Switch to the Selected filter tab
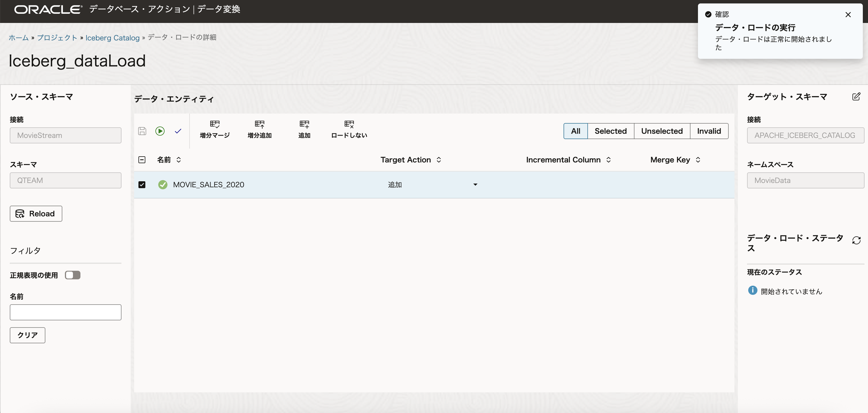868x413 pixels. click(610, 131)
